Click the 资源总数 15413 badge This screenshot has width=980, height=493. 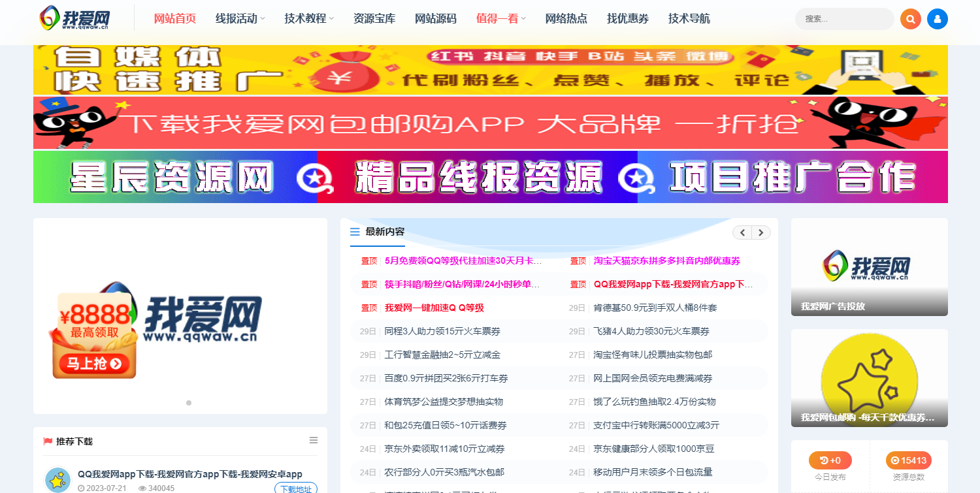[x=909, y=460]
